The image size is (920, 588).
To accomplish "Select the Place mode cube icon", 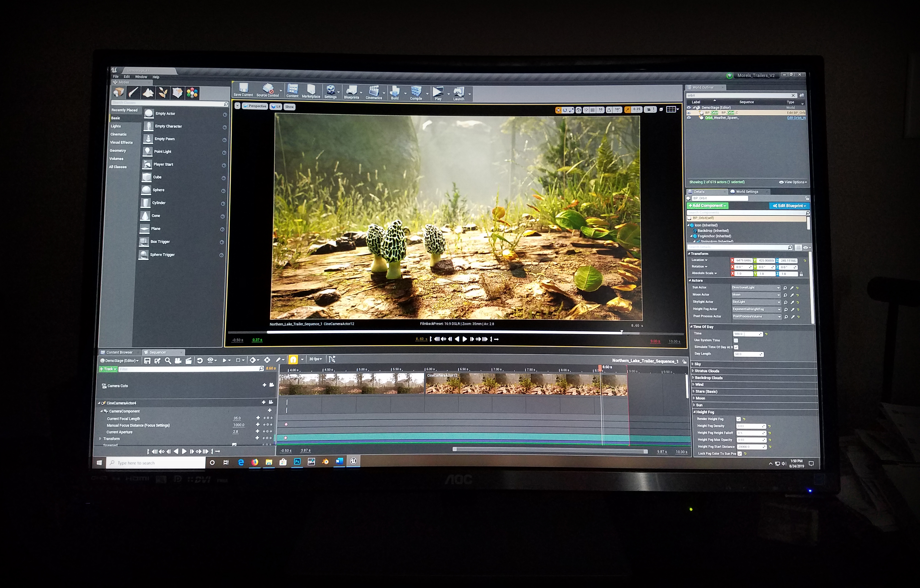I will (119, 92).
